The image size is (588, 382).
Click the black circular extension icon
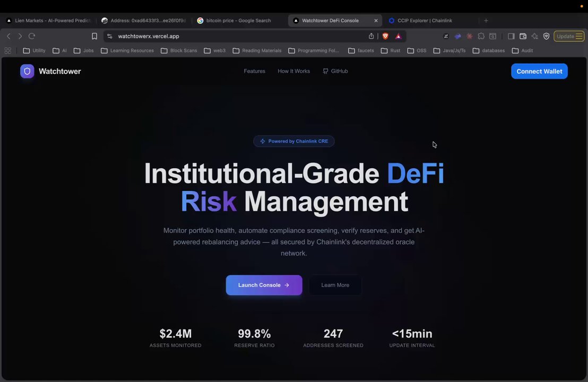click(x=446, y=36)
